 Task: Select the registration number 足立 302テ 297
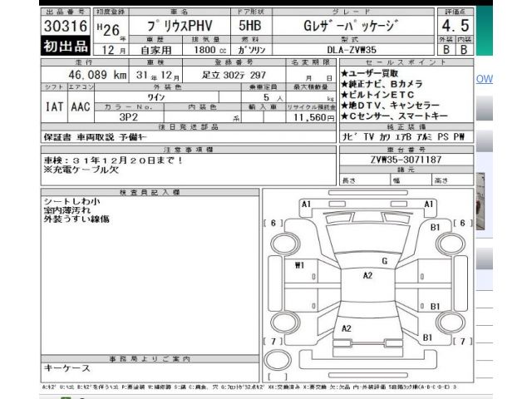(234, 75)
